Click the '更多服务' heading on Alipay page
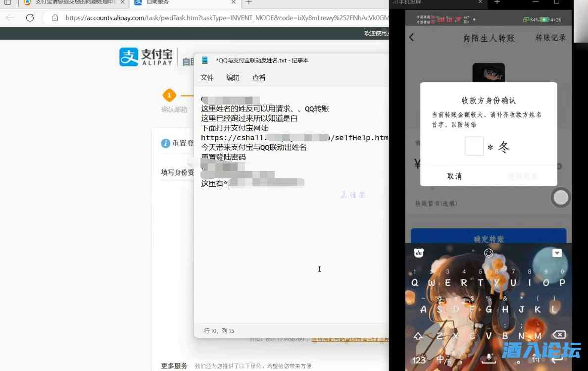Viewport: 588px width, 371px height. tap(174, 366)
